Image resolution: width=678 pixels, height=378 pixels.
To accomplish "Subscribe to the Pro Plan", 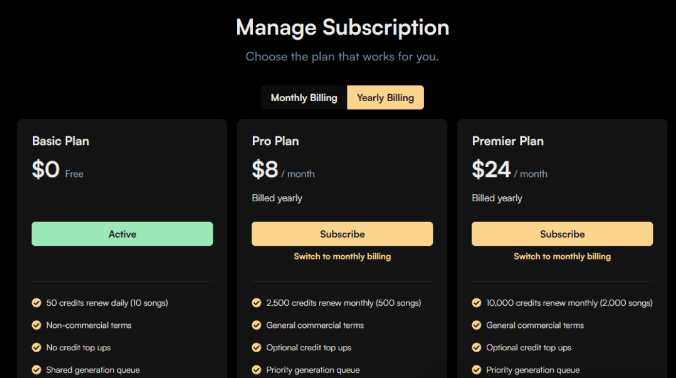I will point(342,234).
